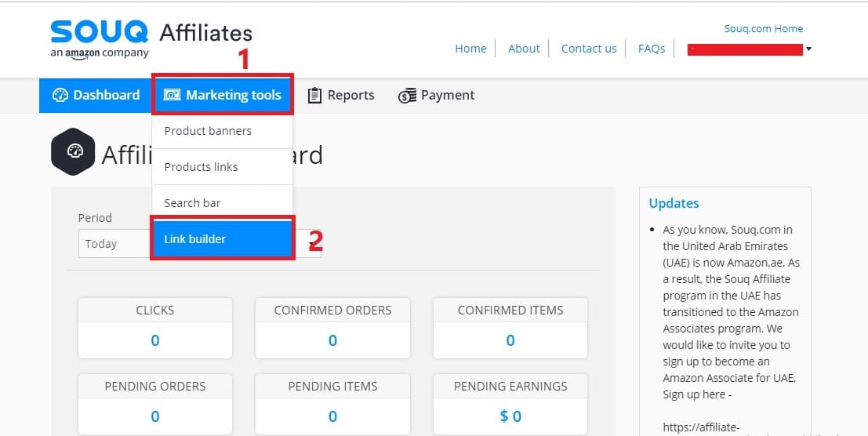
Task: Click the Marketing tools banner icon
Action: click(172, 95)
